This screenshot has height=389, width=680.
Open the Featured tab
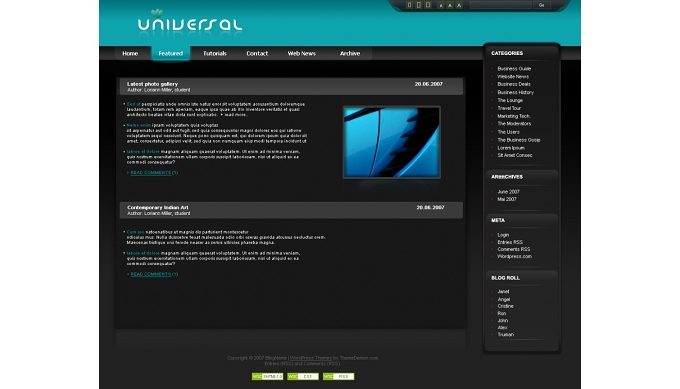(170, 53)
